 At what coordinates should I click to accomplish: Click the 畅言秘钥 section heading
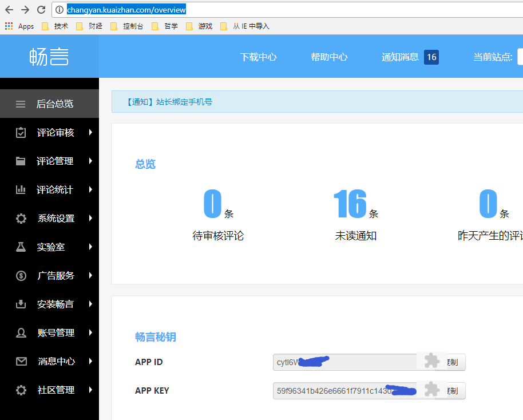pos(156,337)
